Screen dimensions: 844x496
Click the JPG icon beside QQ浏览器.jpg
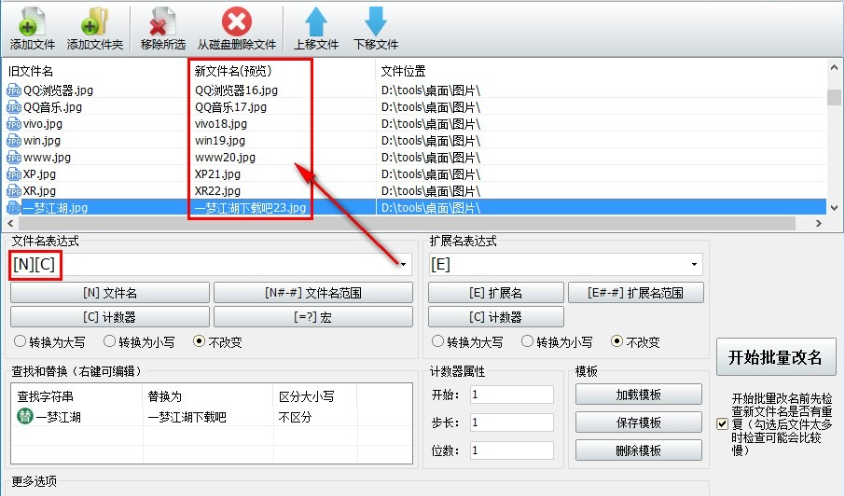coord(13,90)
